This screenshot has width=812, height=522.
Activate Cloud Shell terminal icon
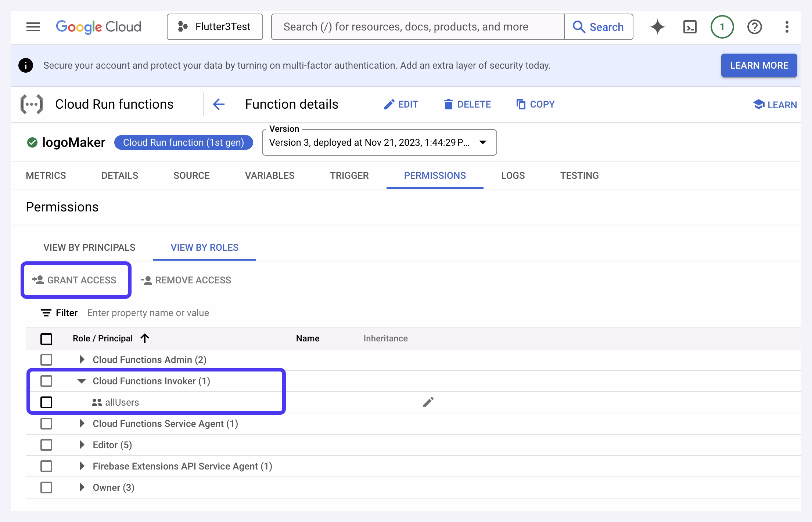click(690, 27)
